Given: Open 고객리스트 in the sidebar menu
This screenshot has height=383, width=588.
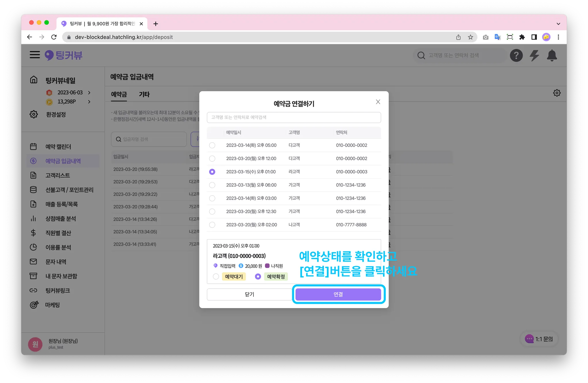Looking at the screenshot, I should tap(58, 175).
